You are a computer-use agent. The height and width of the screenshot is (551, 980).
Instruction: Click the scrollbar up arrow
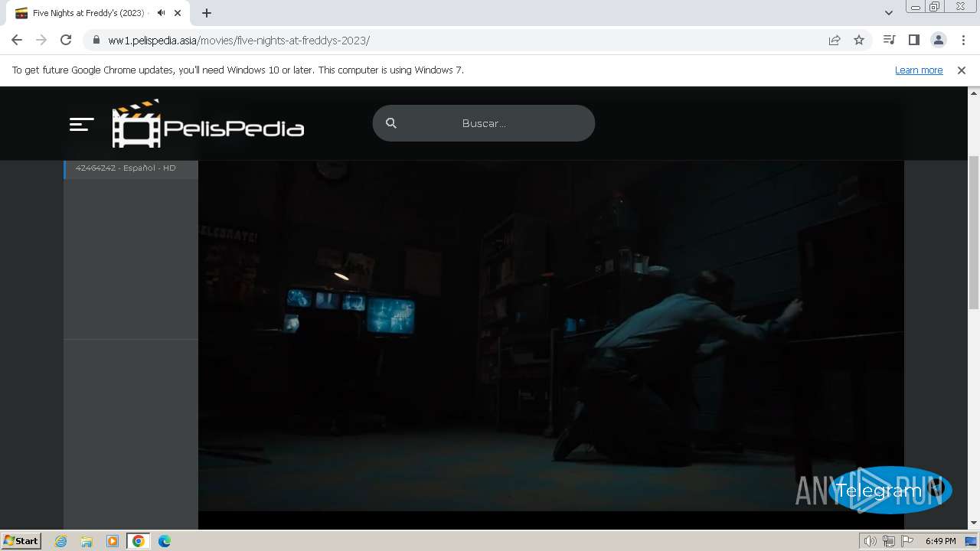pyautogui.click(x=974, y=93)
